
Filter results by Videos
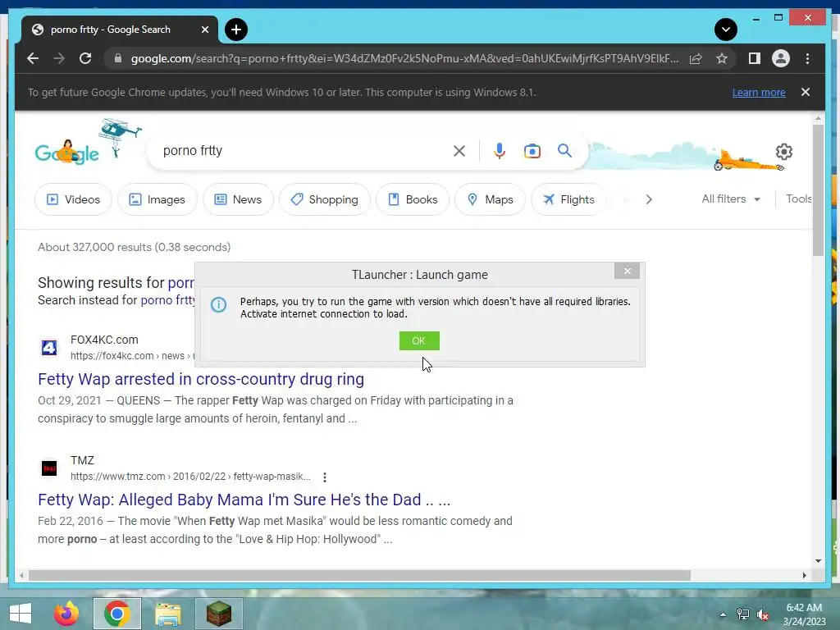point(73,199)
